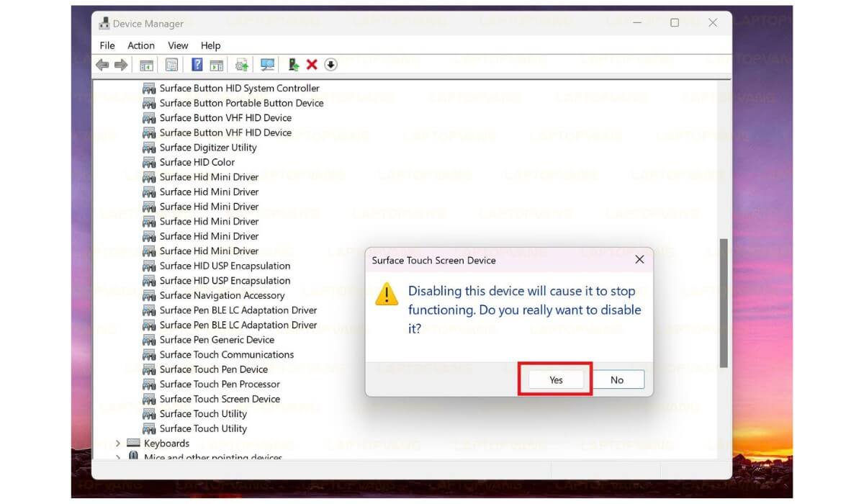Open the Properties toolbar icon
This screenshot has width=864, height=504.
coord(171,65)
